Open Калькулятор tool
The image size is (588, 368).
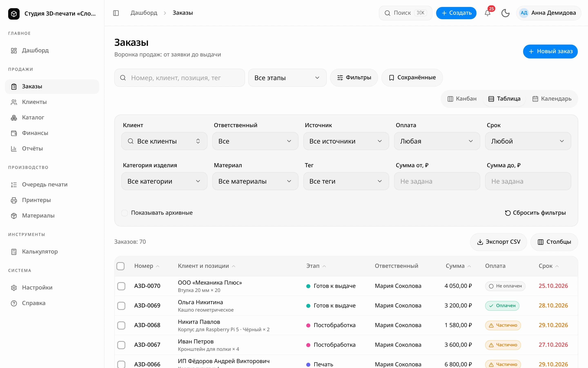(52, 252)
